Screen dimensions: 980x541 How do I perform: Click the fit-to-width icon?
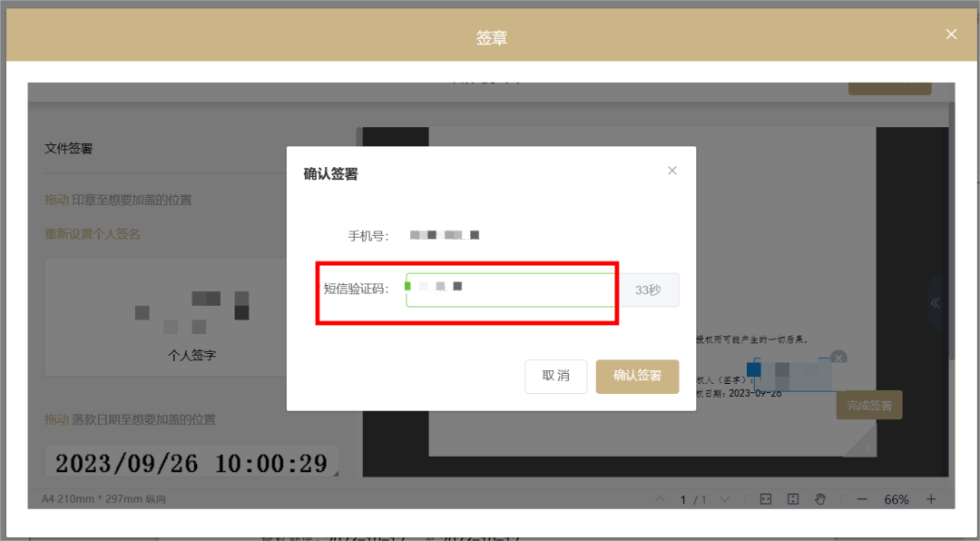click(765, 498)
